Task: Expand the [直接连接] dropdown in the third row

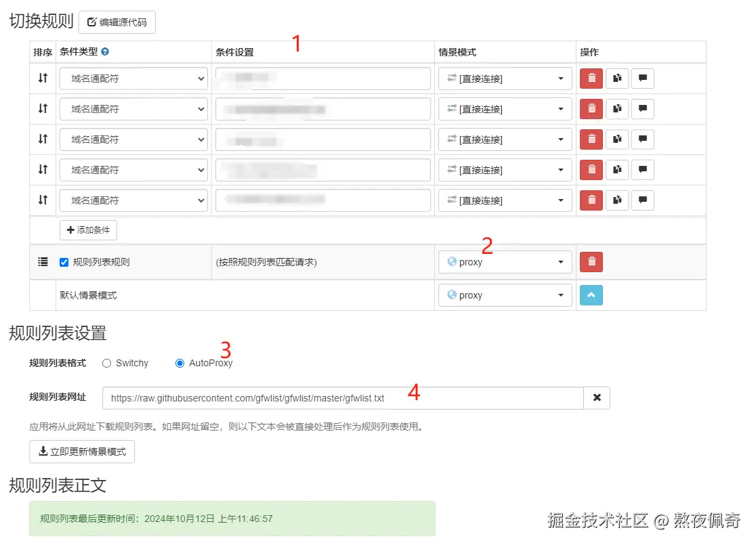Action: (505, 139)
